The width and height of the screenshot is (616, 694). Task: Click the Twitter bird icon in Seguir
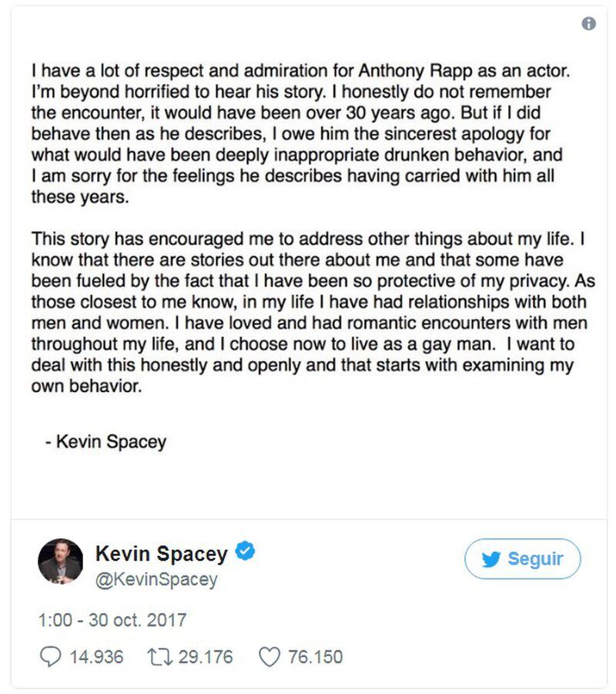490,559
